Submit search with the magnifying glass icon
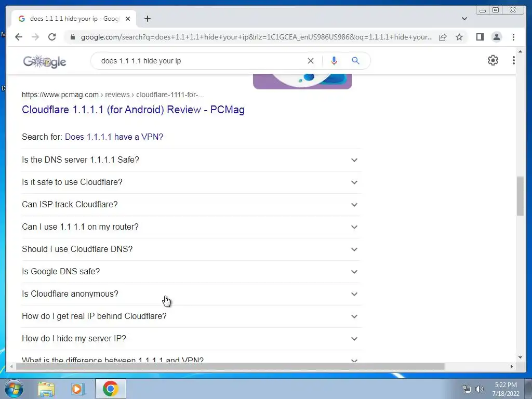The height and width of the screenshot is (399, 532). pyautogui.click(x=355, y=61)
